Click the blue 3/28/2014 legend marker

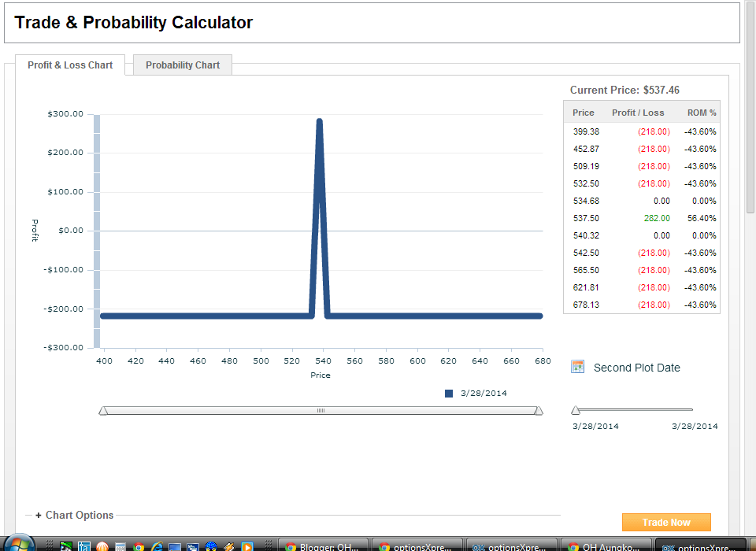pyautogui.click(x=450, y=392)
